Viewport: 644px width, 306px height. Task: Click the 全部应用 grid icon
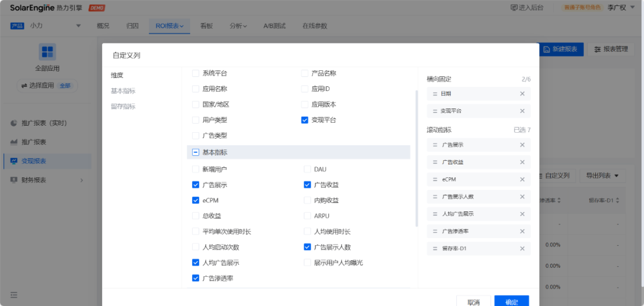point(47,52)
